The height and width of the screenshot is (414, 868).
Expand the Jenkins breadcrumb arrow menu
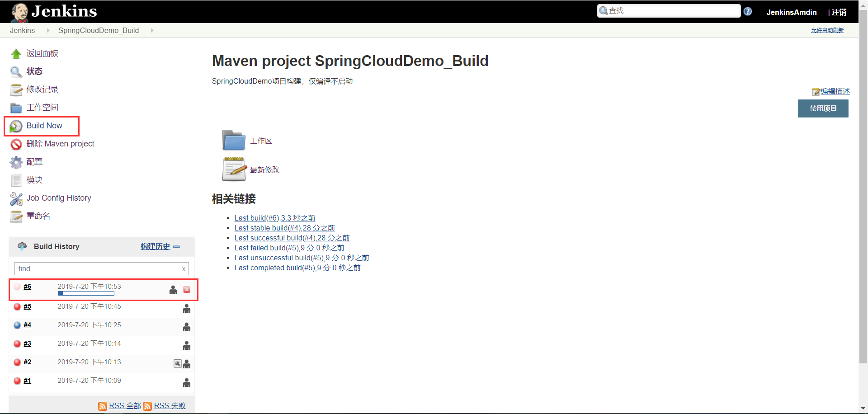48,30
